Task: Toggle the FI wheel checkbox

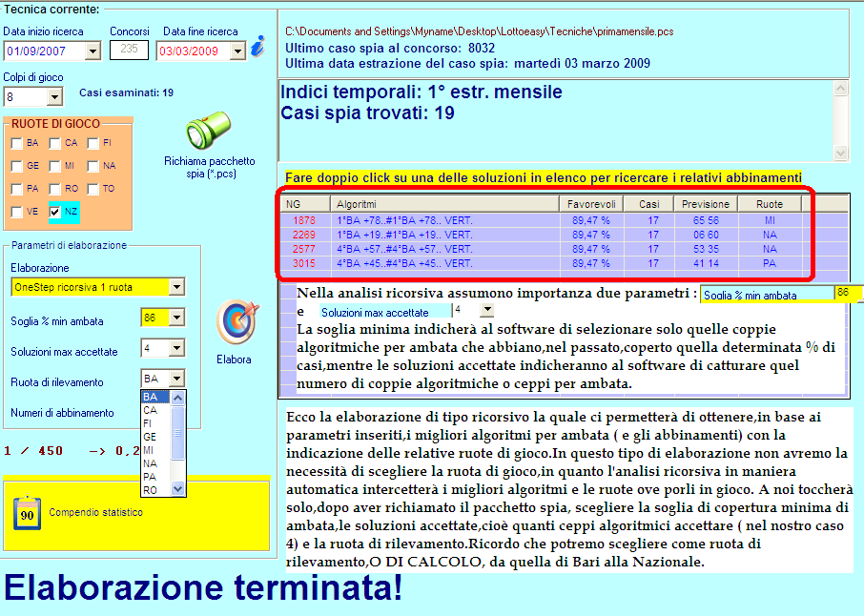Action: 93,143
